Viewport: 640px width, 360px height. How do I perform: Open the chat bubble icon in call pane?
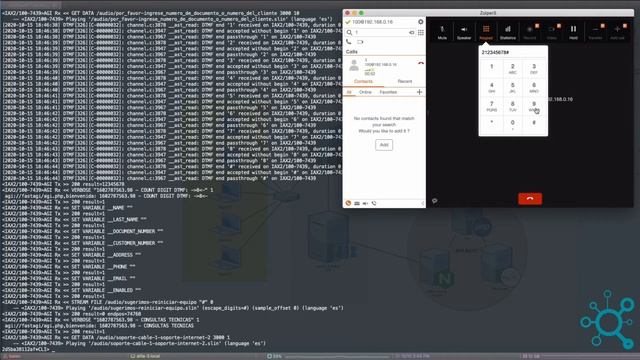(435, 201)
